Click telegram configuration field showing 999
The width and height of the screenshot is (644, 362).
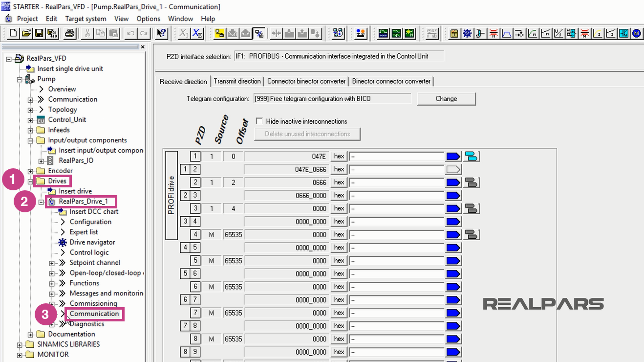click(332, 99)
